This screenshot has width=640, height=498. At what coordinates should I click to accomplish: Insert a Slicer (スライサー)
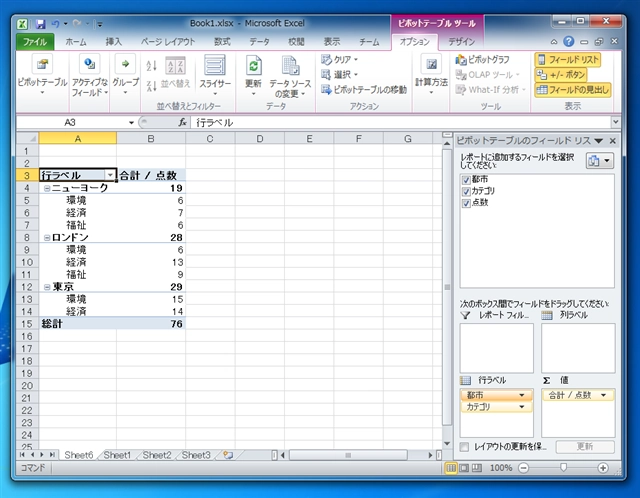215,65
